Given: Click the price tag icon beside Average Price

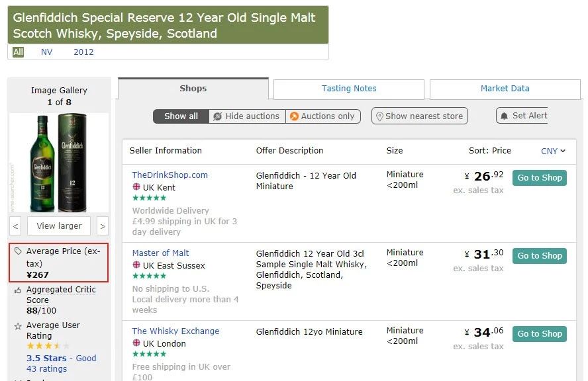Looking at the screenshot, I should [x=18, y=251].
